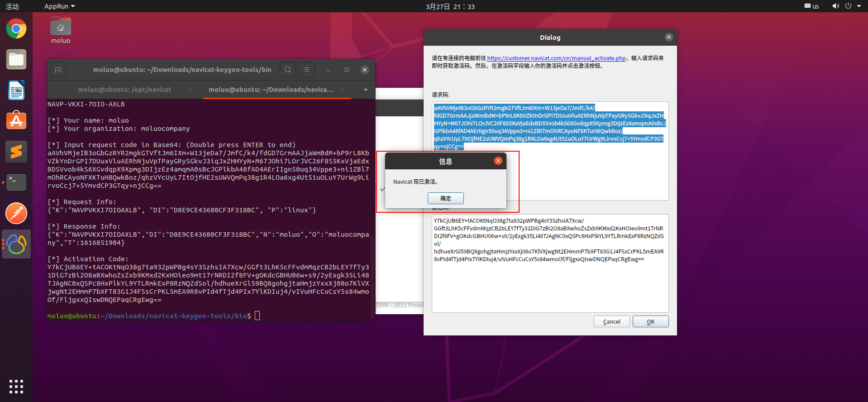Screen dimensions: 868x402
Task: Open the volume indicator in top bar
Action: click(835, 6)
